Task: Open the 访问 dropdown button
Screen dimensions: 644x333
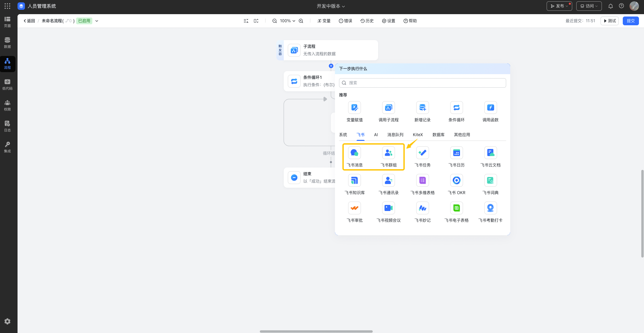Action: point(589,6)
